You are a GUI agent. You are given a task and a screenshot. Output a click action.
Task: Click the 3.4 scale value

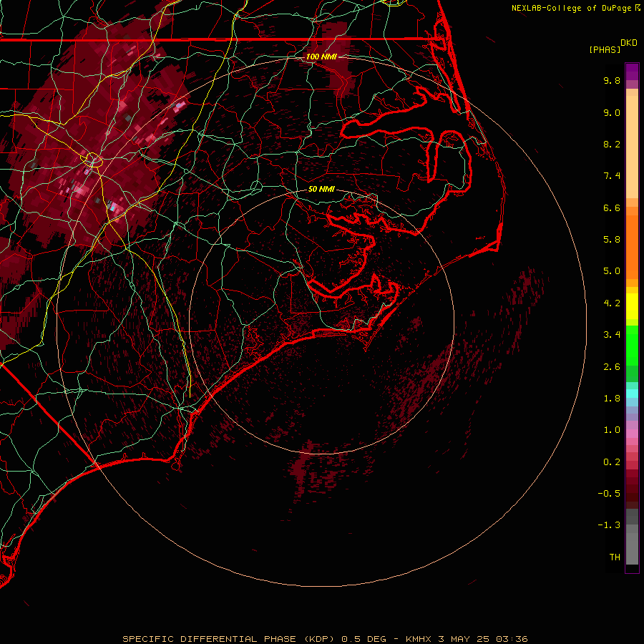tap(612, 335)
